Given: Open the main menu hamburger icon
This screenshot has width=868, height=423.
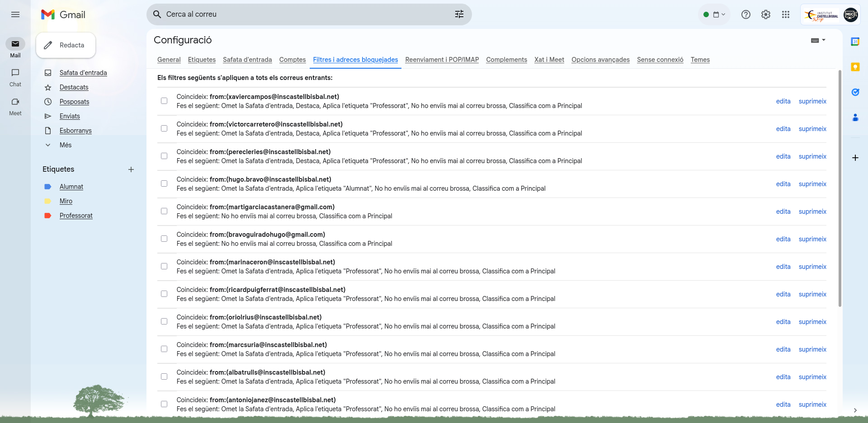Looking at the screenshot, I should 15,14.
